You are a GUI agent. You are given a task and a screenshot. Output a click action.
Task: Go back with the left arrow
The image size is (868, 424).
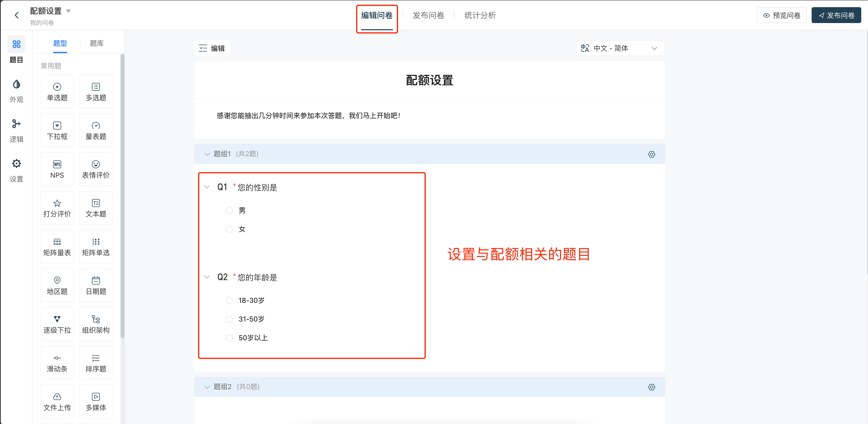coord(16,15)
